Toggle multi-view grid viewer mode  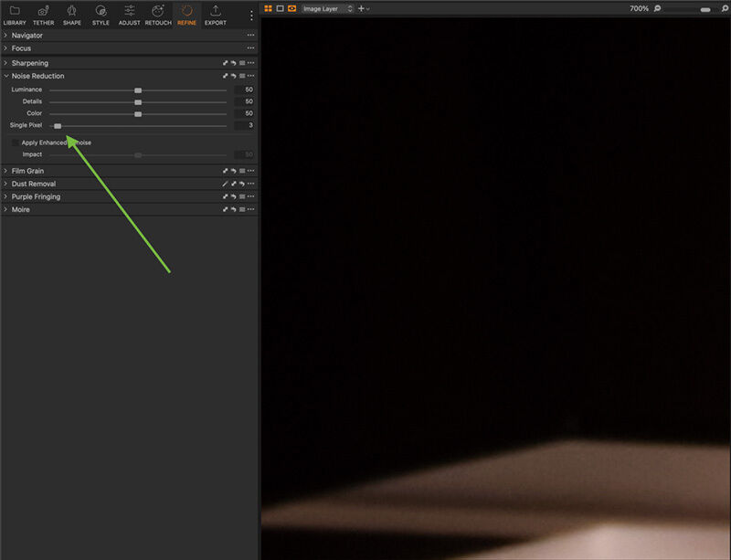268,8
